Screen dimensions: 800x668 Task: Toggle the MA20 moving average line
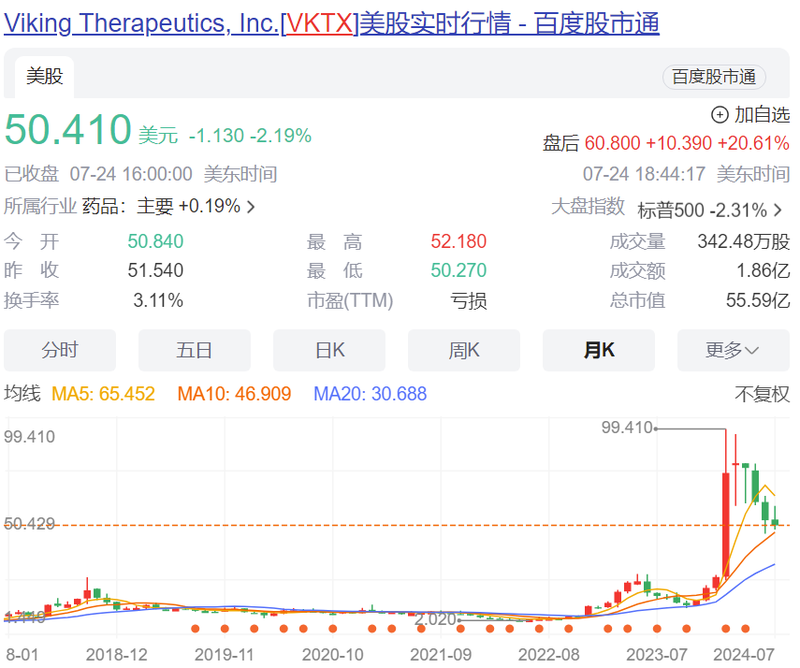click(x=370, y=394)
